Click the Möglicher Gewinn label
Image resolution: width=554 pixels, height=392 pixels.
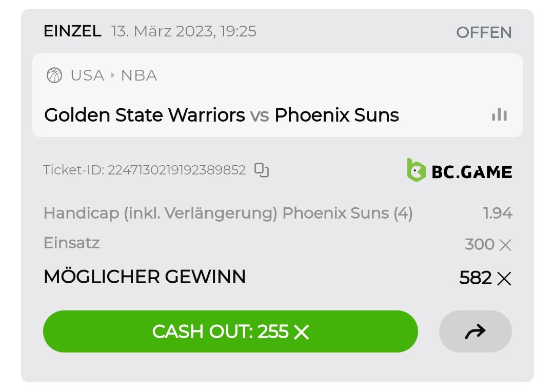[x=145, y=277]
